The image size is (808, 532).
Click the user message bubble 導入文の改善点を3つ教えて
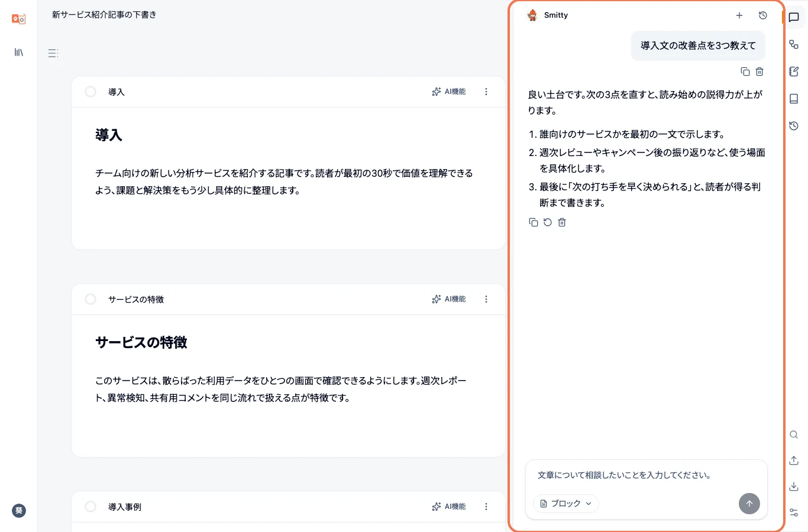(698, 46)
